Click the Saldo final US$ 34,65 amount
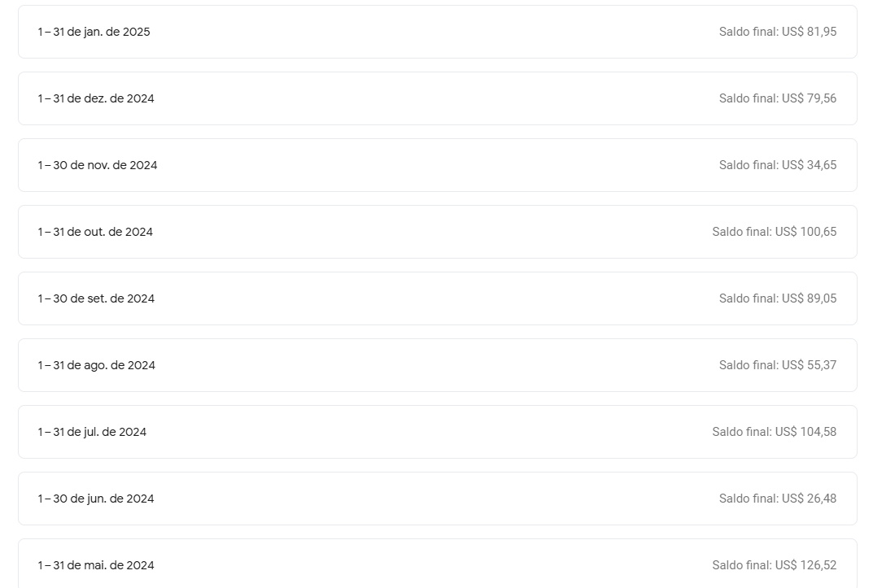 777,165
